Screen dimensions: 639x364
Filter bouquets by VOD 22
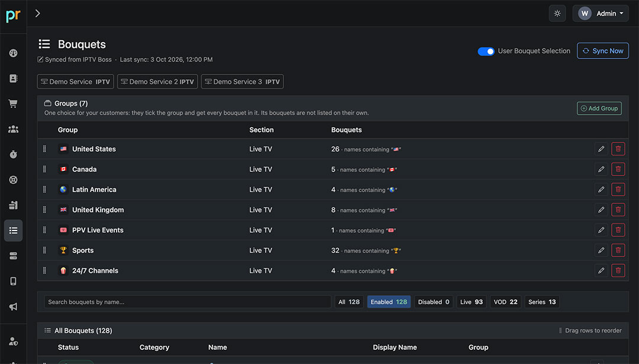505,302
